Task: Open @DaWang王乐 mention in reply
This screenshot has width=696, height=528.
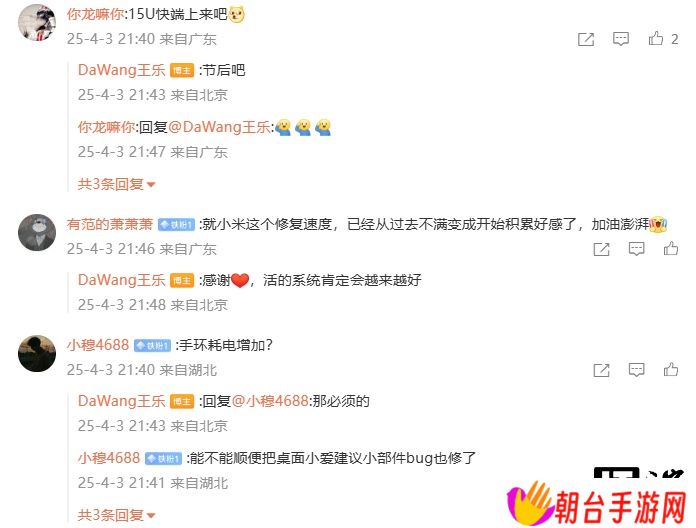Action: click(x=219, y=127)
